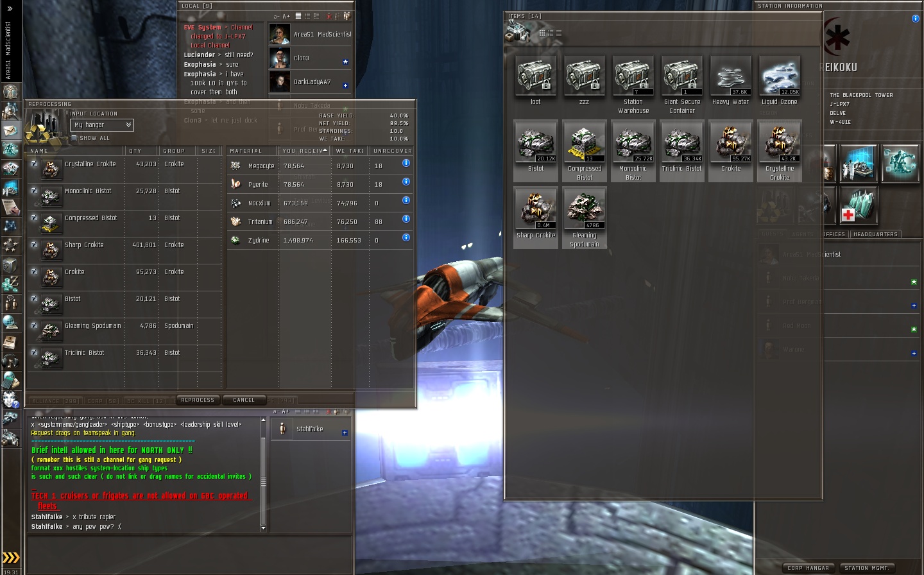Open the globe browser icon in the sidebar
Screen dimensions: 924x575
[x=11, y=322]
